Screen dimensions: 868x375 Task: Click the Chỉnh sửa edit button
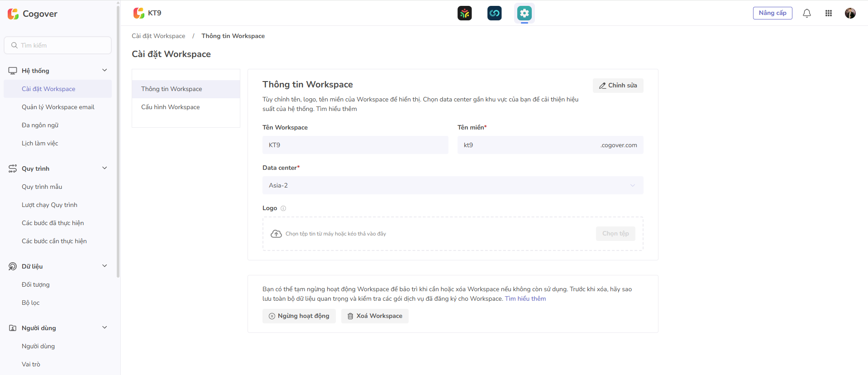pos(618,86)
